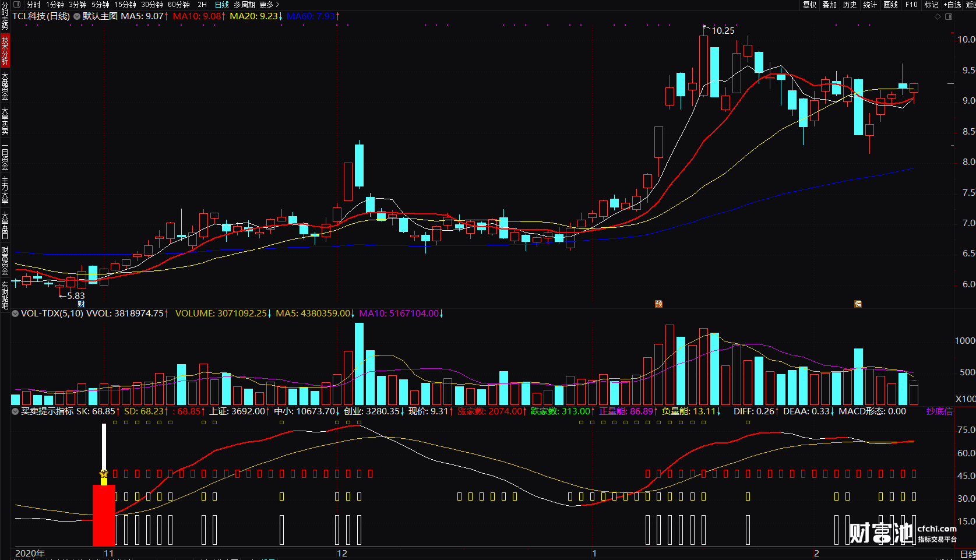
Task: Open 财富资金 sidebar tab
Action: tap(5, 260)
